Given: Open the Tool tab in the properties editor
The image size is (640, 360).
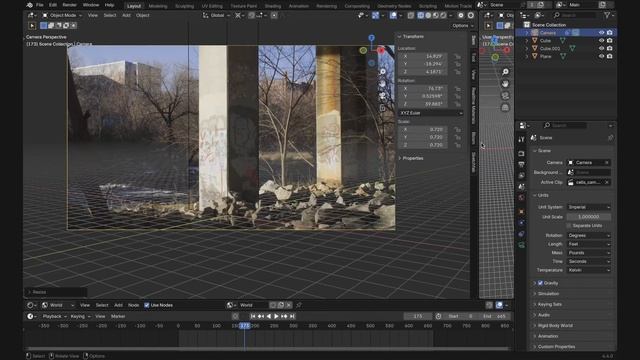Looking at the screenshot, I should click(521, 140).
